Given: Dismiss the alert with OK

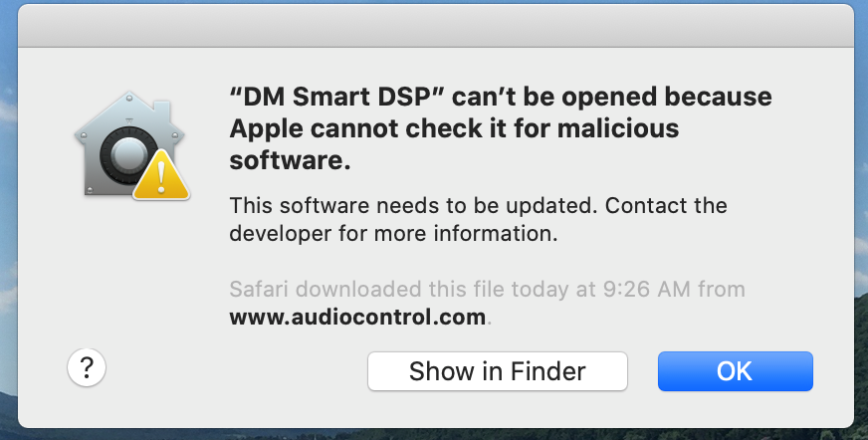Looking at the screenshot, I should pyautogui.click(x=736, y=371).
